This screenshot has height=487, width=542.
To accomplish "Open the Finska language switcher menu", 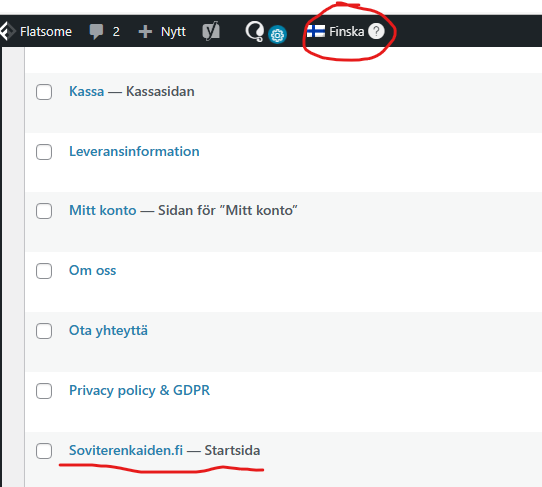I will coord(346,31).
